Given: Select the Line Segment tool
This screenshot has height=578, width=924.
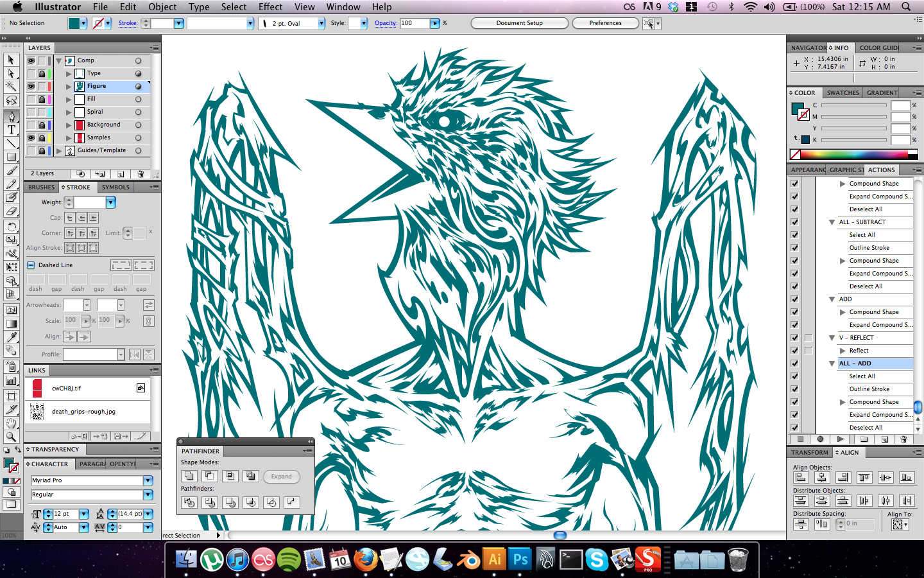Looking at the screenshot, I should pyautogui.click(x=11, y=143).
